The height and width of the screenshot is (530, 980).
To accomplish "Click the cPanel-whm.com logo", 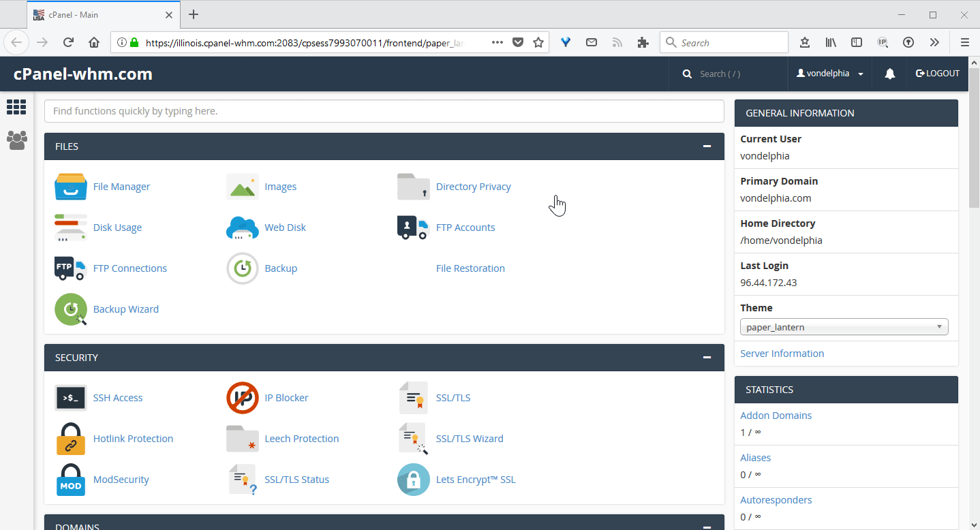I will (83, 74).
